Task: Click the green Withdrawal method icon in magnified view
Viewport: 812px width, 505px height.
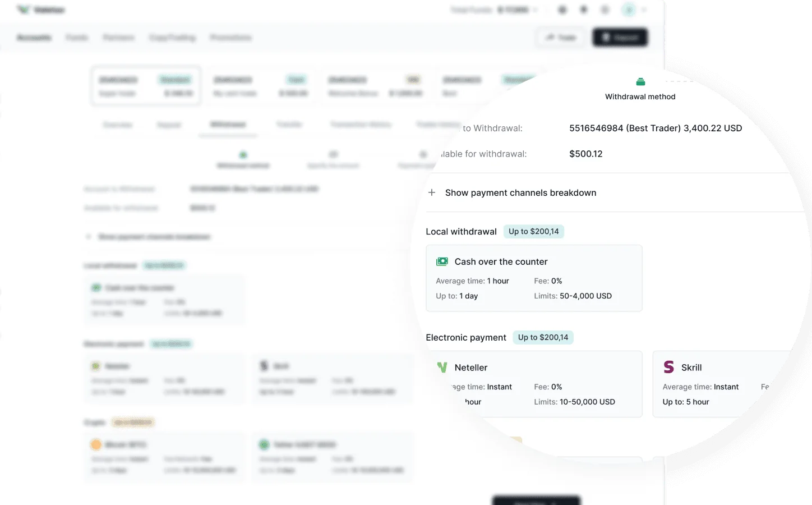Action: point(640,82)
